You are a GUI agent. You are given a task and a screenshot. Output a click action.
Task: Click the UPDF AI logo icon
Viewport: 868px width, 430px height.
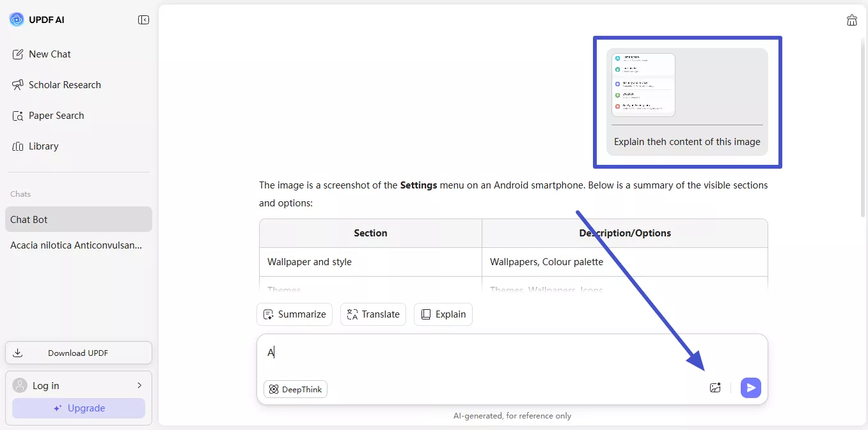coord(17,20)
